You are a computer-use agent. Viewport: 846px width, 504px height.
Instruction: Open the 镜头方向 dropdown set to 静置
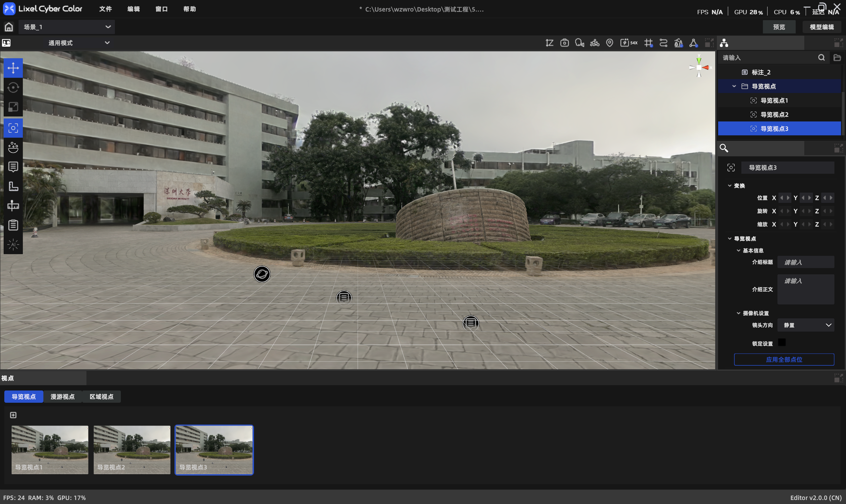[x=806, y=325]
